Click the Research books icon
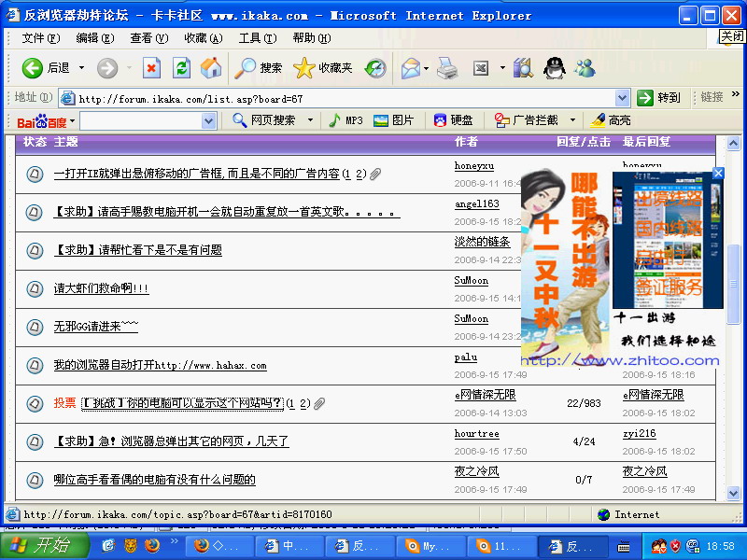Viewport: 747px width, 560px height. click(523, 68)
